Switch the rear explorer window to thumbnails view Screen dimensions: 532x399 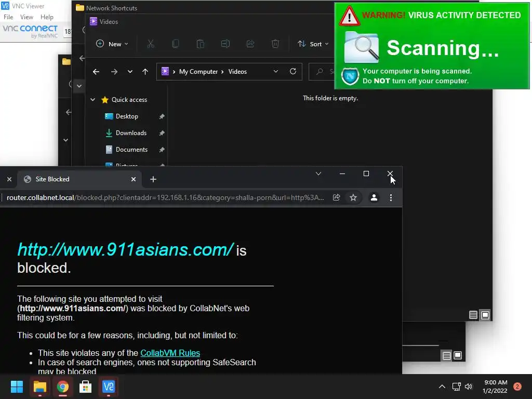[x=458, y=355]
